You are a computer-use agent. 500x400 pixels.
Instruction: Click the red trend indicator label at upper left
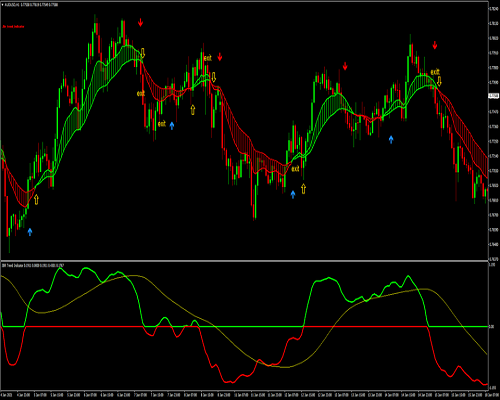pos(13,26)
